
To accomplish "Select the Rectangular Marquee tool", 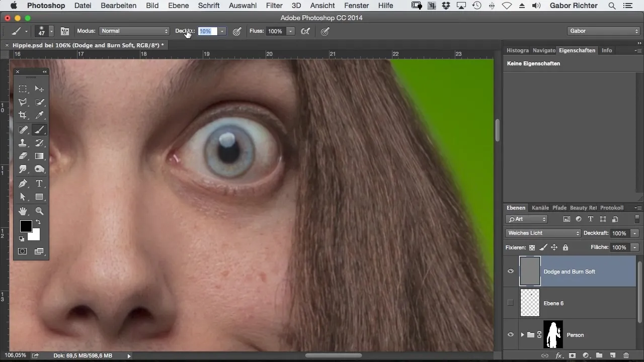I will (23, 89).
